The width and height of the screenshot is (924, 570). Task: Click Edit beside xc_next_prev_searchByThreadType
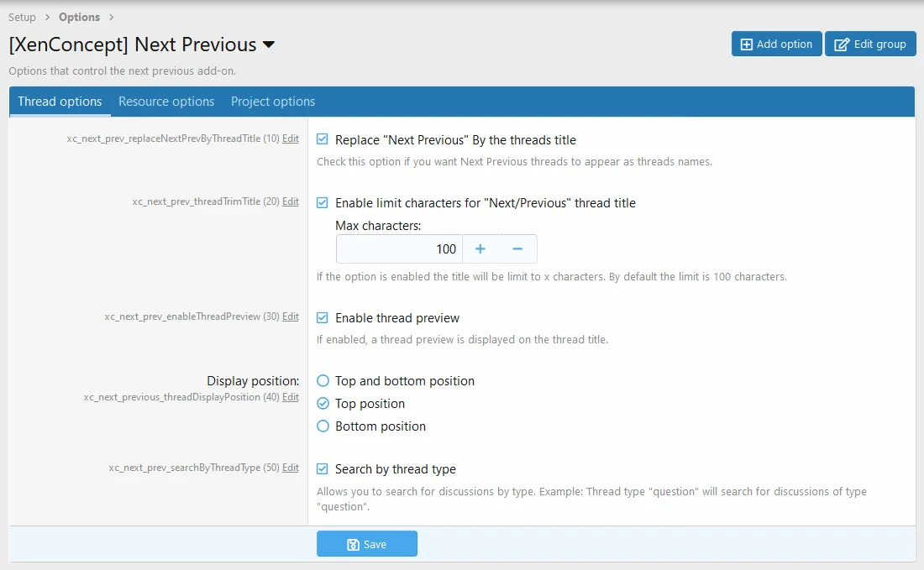291,468
